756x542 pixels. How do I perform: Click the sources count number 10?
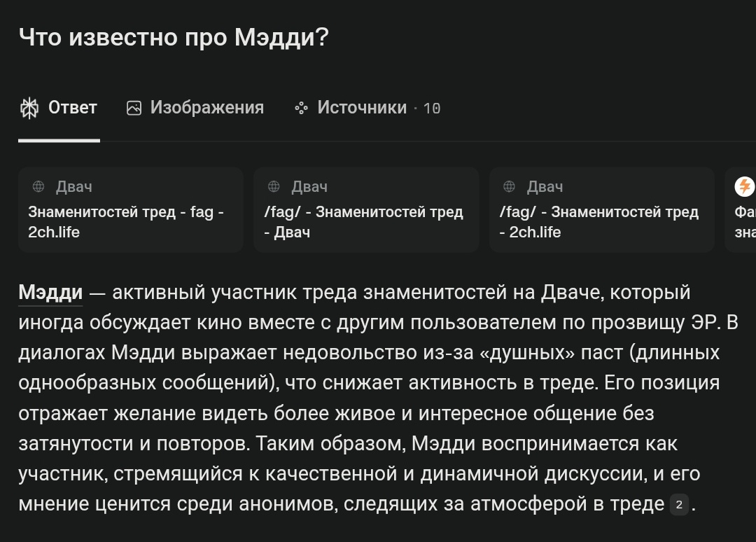[x=432, y=109]
